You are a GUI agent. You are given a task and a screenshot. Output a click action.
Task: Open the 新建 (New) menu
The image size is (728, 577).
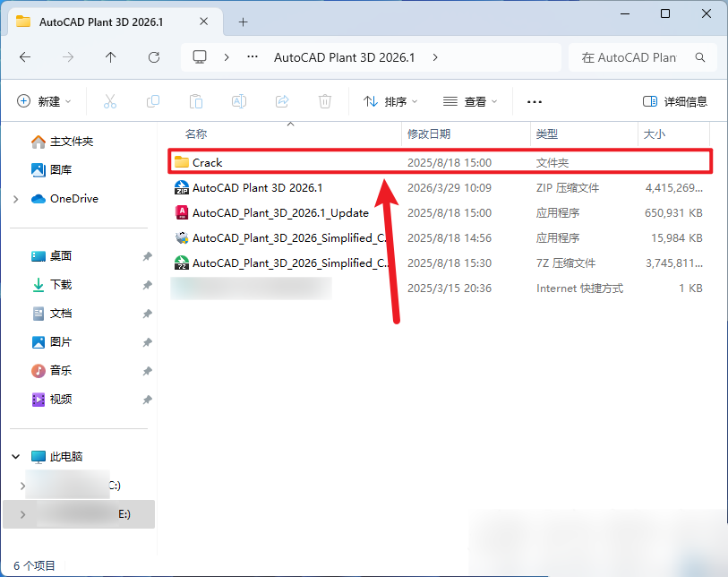[44, 101]
